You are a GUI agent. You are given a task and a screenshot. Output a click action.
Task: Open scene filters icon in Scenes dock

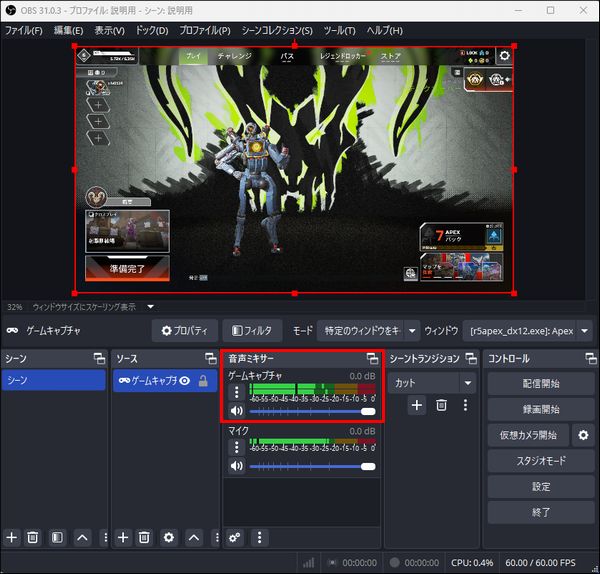57,538
